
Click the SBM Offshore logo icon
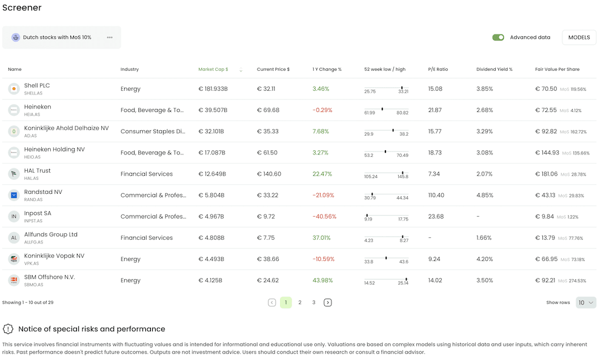coord(14,280)
